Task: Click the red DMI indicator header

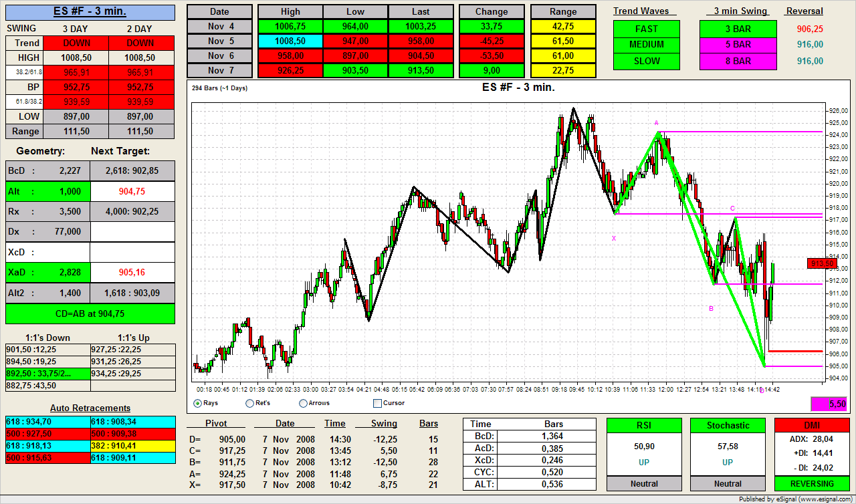Action: point(811,425)
